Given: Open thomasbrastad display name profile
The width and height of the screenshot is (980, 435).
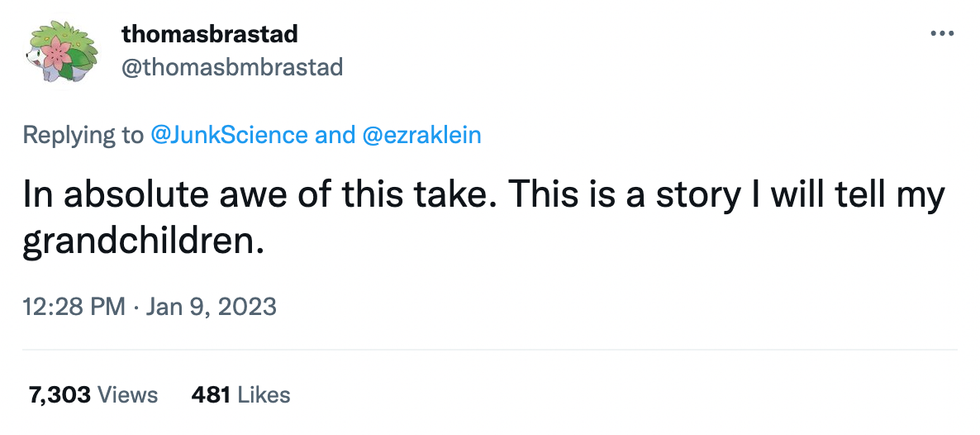Looking at the screenshot, I should (209, 34).
